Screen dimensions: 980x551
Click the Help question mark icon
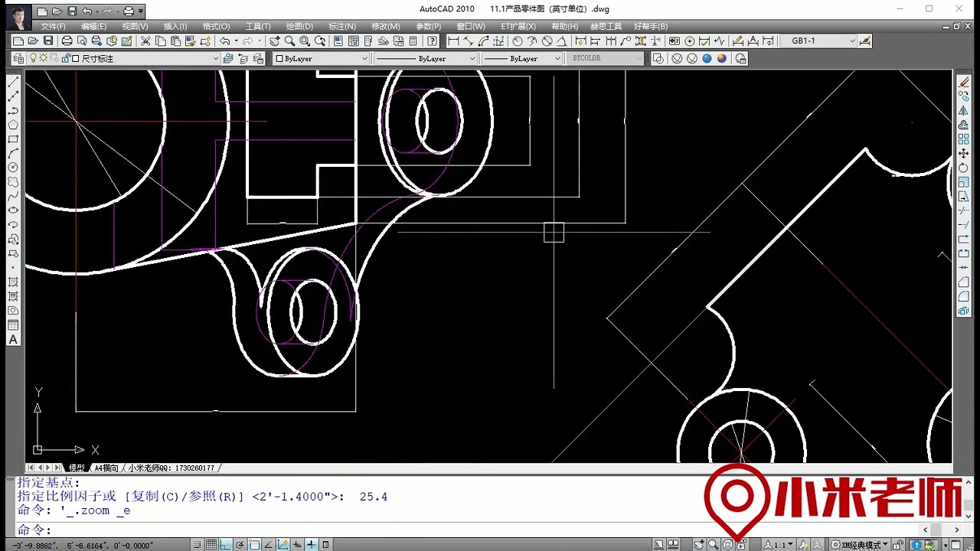tap(433, 41)
